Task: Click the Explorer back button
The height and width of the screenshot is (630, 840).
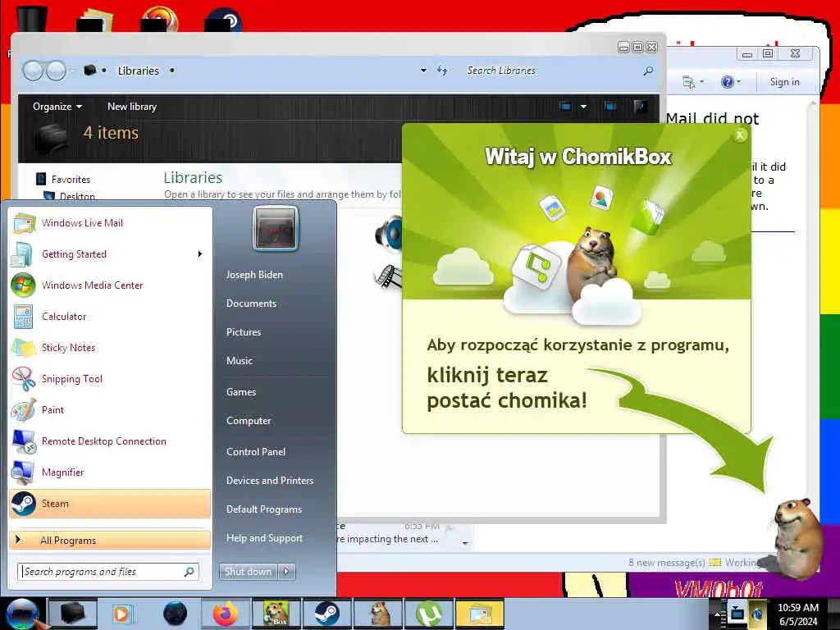Action: pos(33,71)
